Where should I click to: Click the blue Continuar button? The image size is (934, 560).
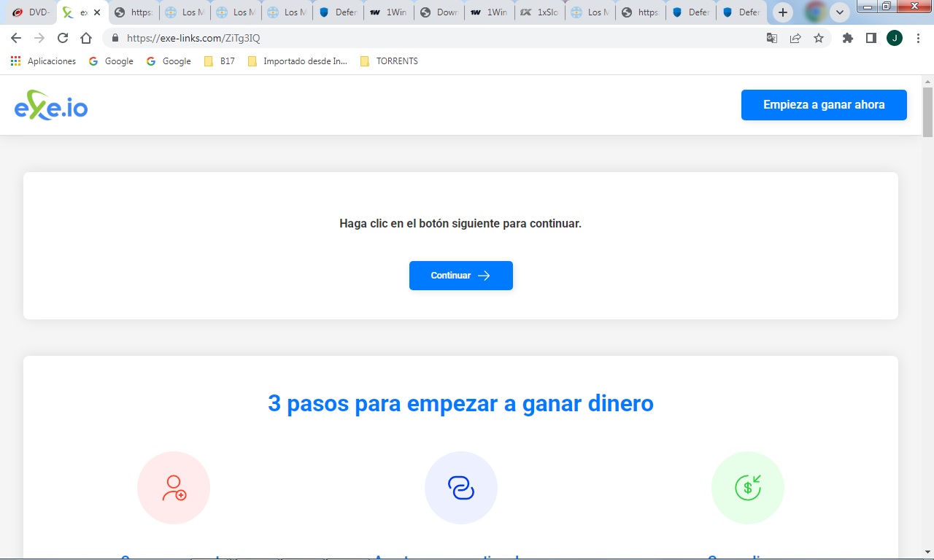pyautogui.click(x=461, y=276)
